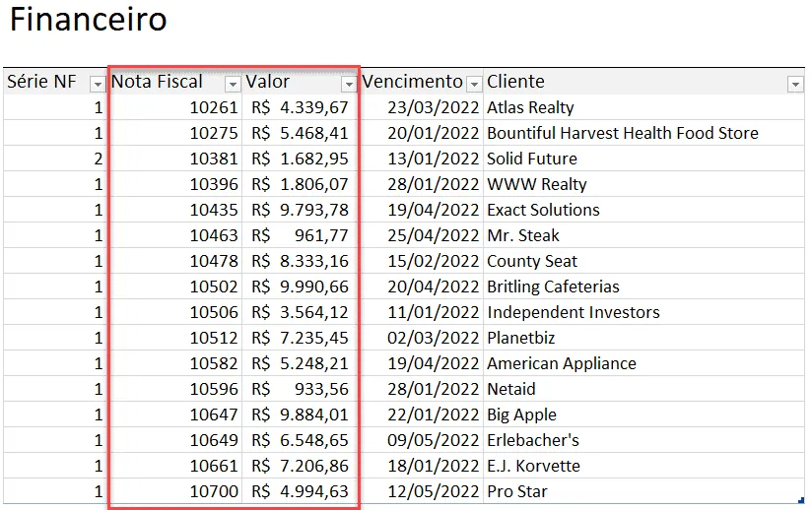
Task: Select the Série NF cell with value 2
Action: click(55, 159)
